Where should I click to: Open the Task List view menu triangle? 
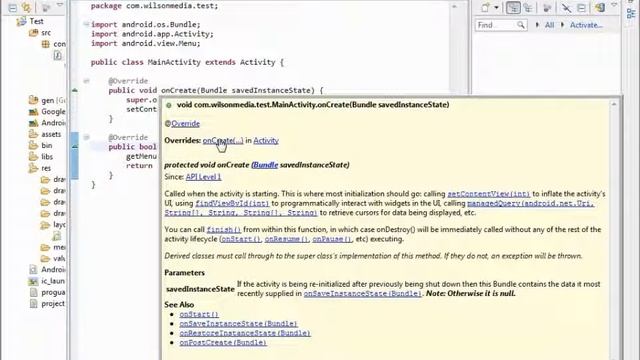point(614,5)
